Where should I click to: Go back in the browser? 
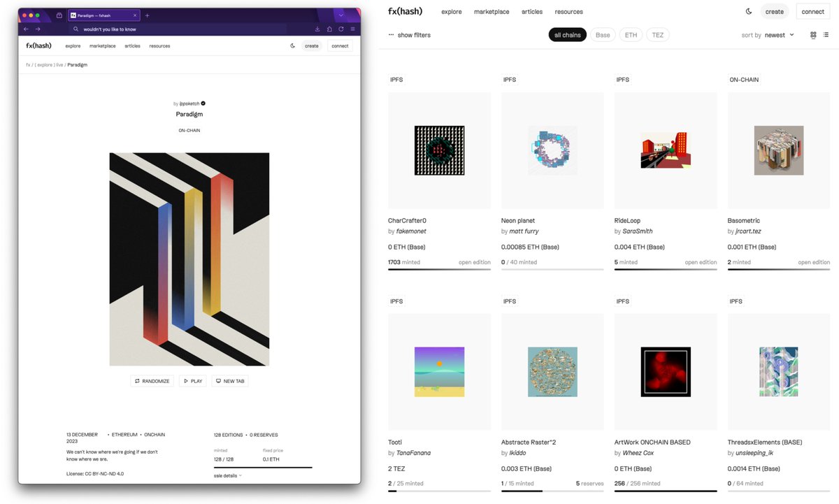click(26, 29)
